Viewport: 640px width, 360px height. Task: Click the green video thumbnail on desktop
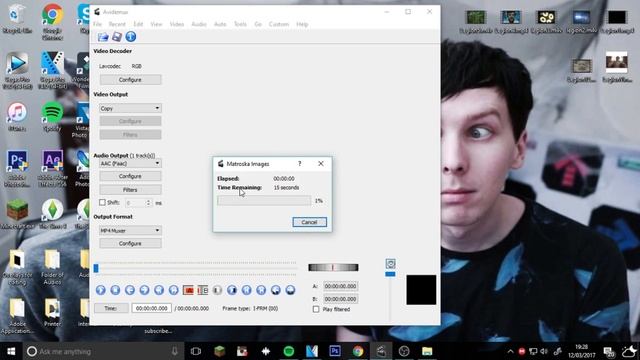(476, 17)
